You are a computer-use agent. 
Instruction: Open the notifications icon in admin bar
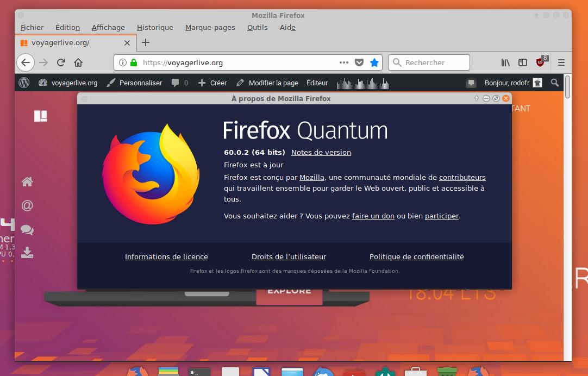click(471, 83)
